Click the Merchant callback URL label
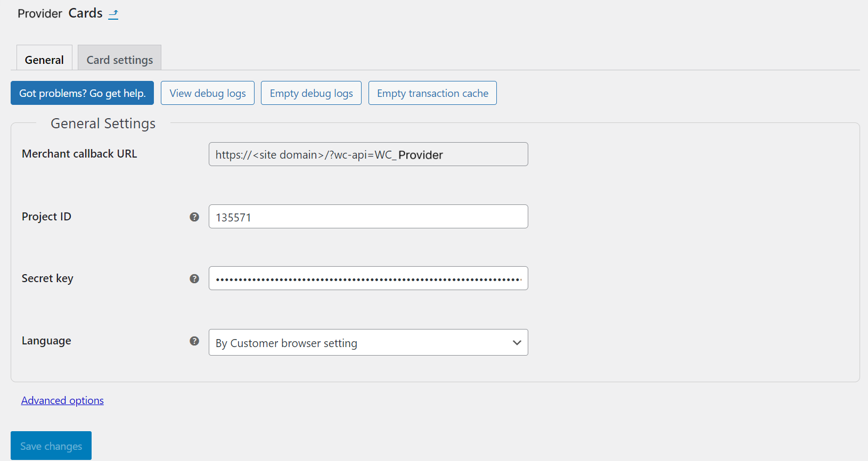This screenshot has width=868, height=461. click(x=79, y=154)
